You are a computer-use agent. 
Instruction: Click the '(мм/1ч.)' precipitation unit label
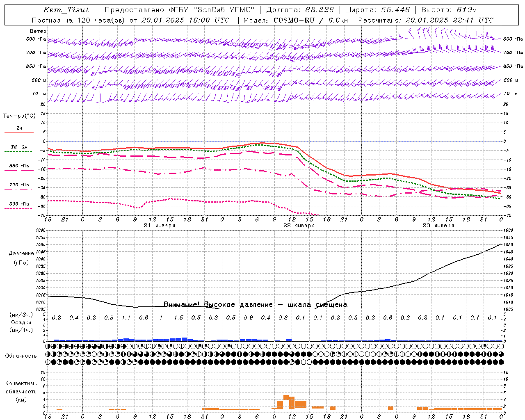pyautogui.click(x=21, y=330)
